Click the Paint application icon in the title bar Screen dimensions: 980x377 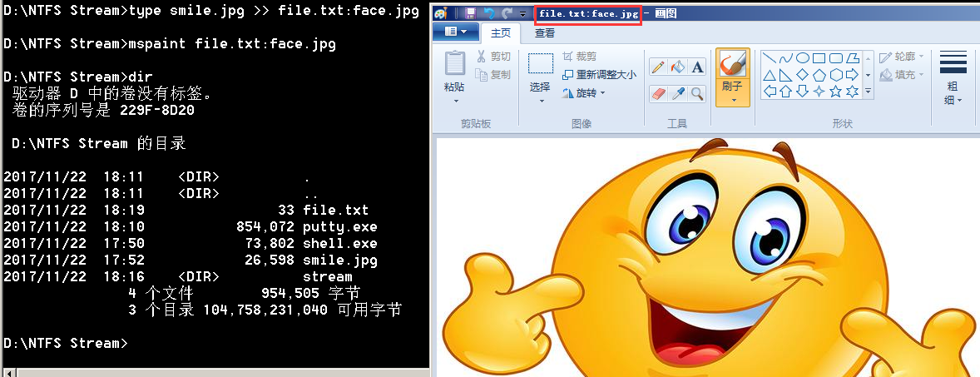click(x=441, y=13)
